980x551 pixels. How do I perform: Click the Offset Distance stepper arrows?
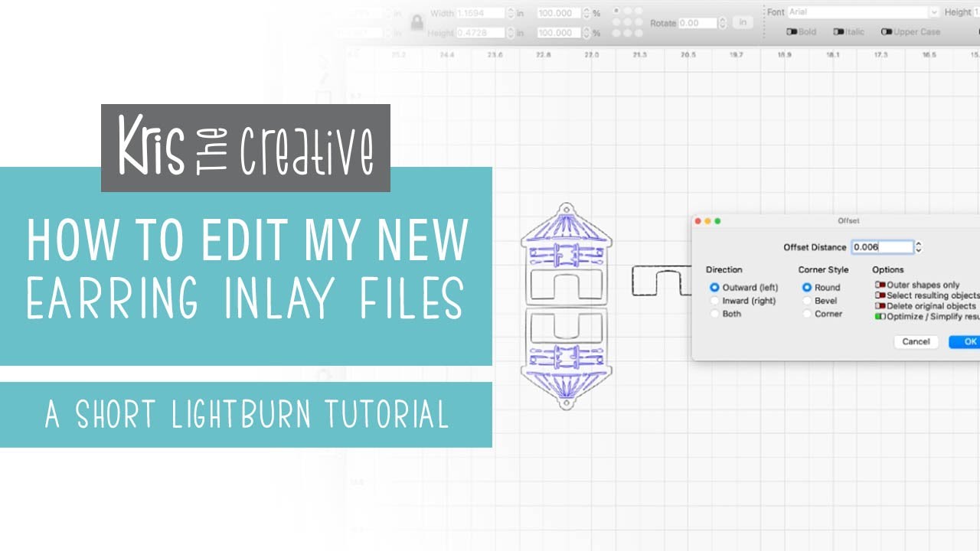point(919,247)
